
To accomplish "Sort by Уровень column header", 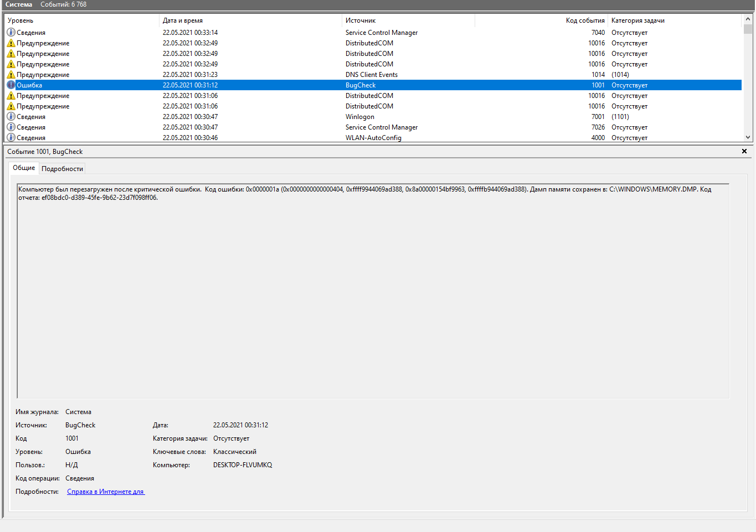I will (82, 20).
